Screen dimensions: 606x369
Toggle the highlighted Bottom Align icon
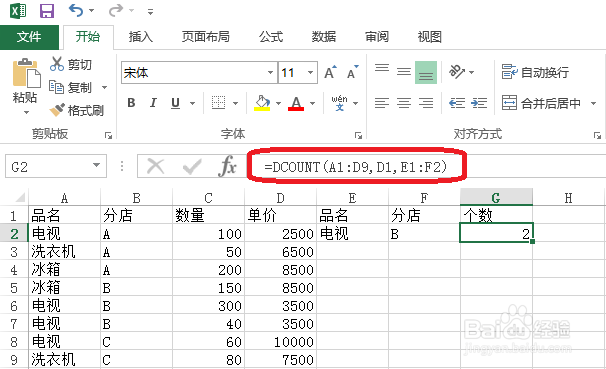[426, 72]
